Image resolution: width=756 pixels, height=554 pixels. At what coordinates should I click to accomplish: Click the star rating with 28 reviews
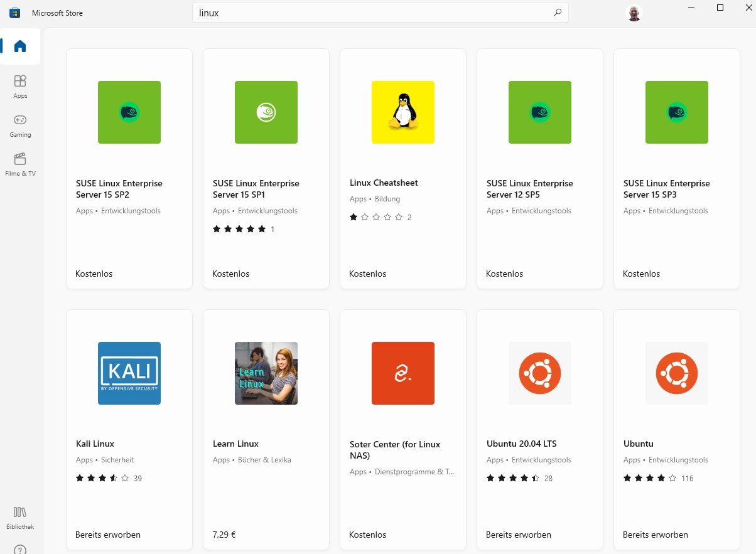point(513,478)
